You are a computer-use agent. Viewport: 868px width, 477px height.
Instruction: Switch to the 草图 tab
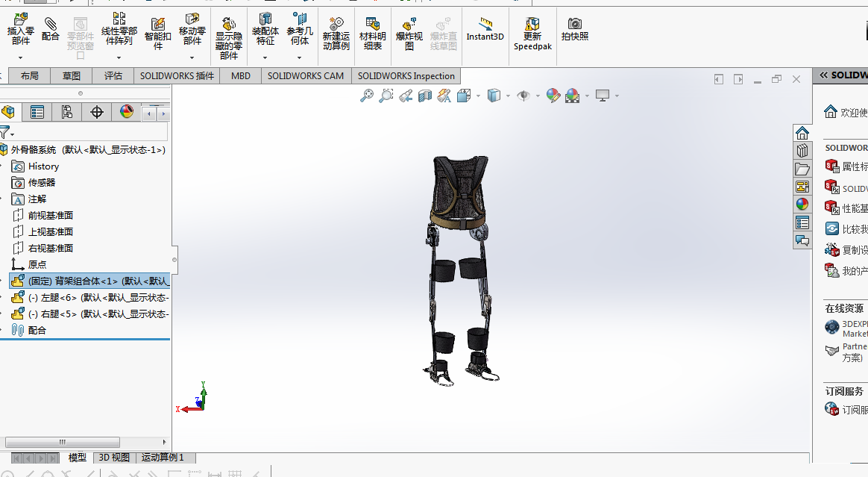(71, 76)
